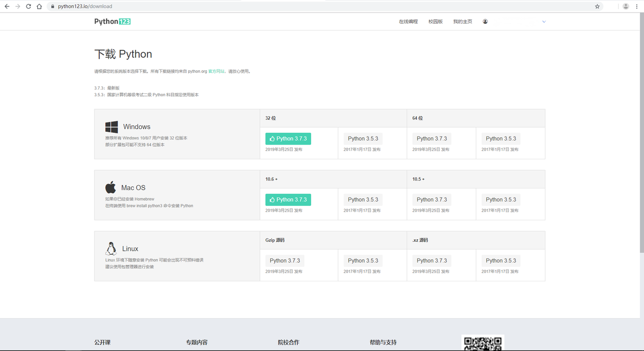Click the address bar URL python123.io/download

(x=85, y=6)
